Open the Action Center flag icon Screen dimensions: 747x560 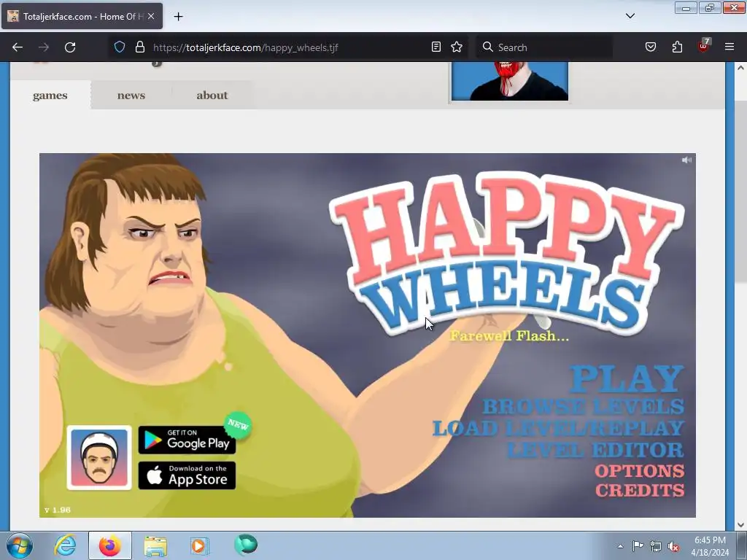[x=638, y=546]
